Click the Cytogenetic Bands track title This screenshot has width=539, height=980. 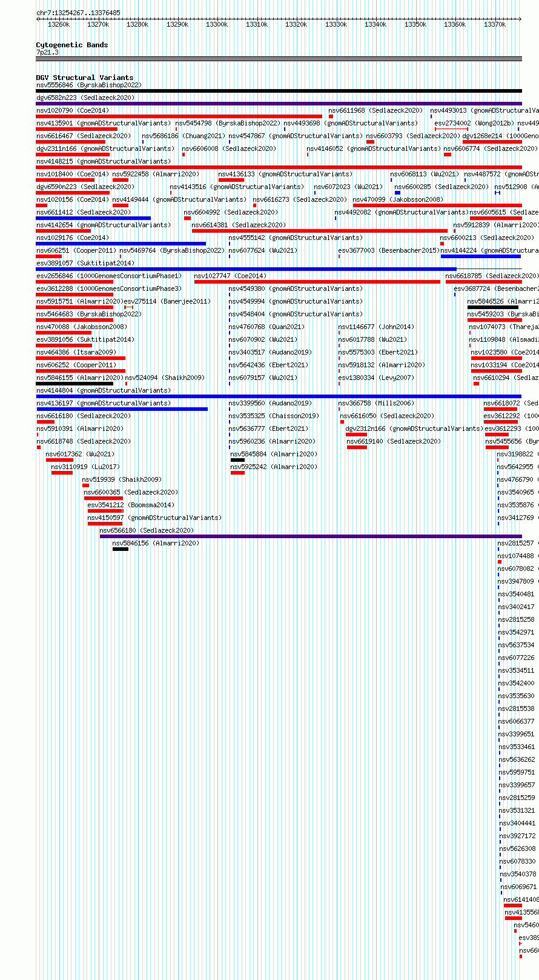72,45
